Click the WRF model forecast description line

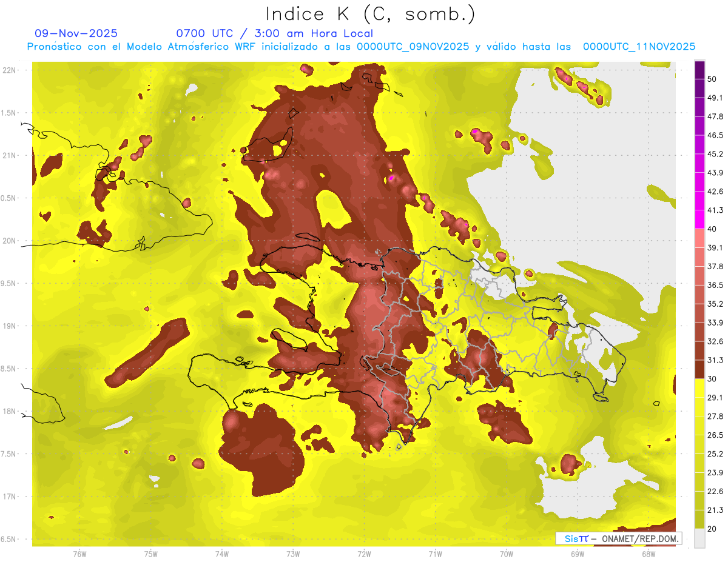tap(361, 47)
